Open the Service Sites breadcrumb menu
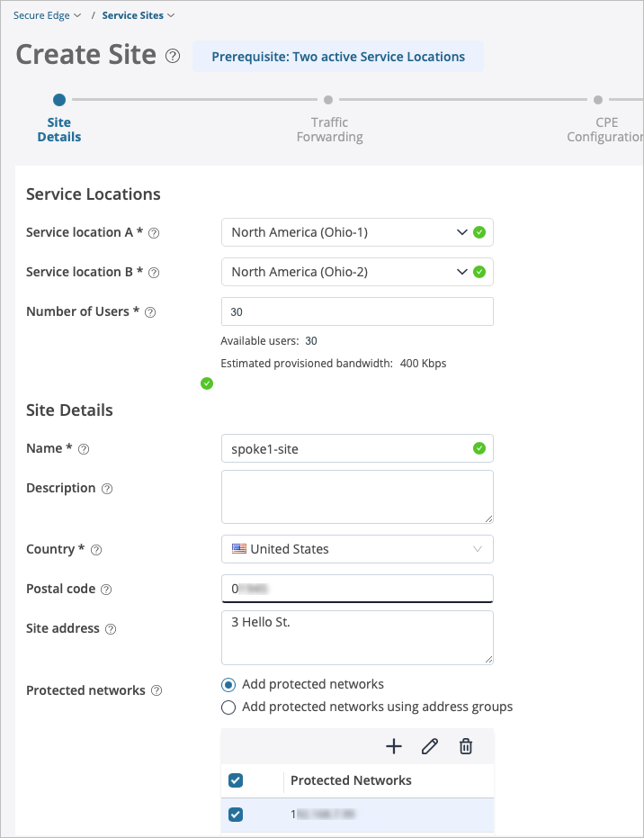 139,15
